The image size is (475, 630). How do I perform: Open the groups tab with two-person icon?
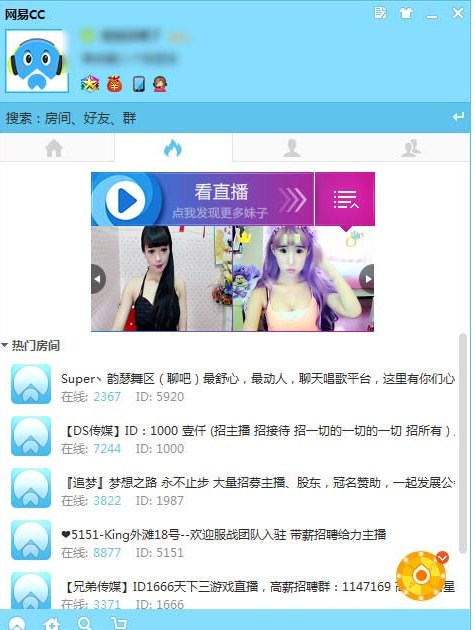coord(411,148)
